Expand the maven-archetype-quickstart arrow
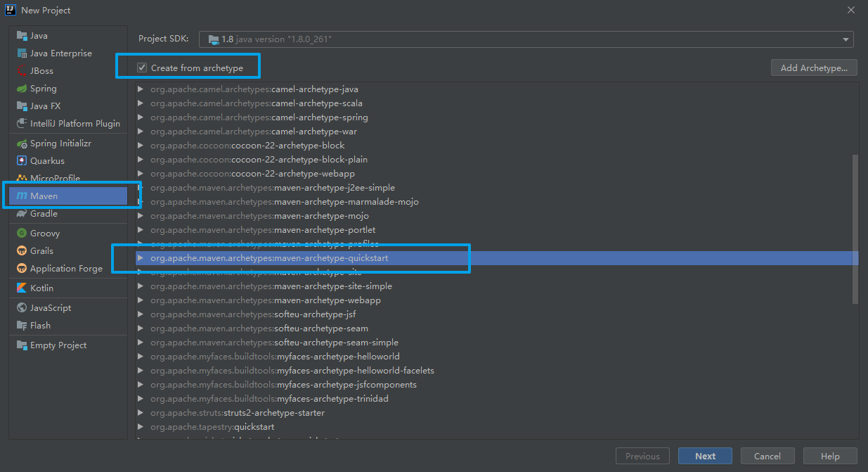 [141, 258]
